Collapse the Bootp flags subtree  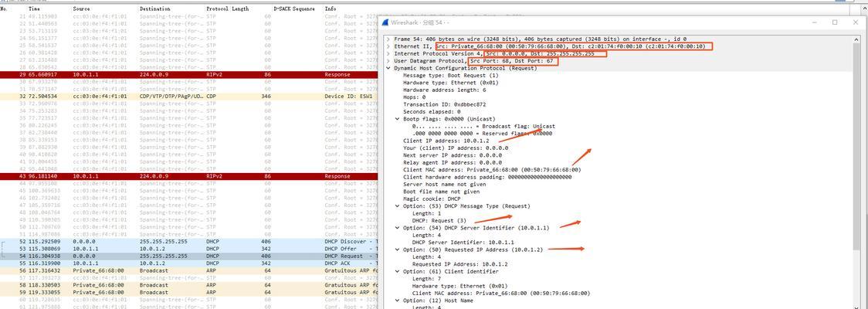pos(398,119)
